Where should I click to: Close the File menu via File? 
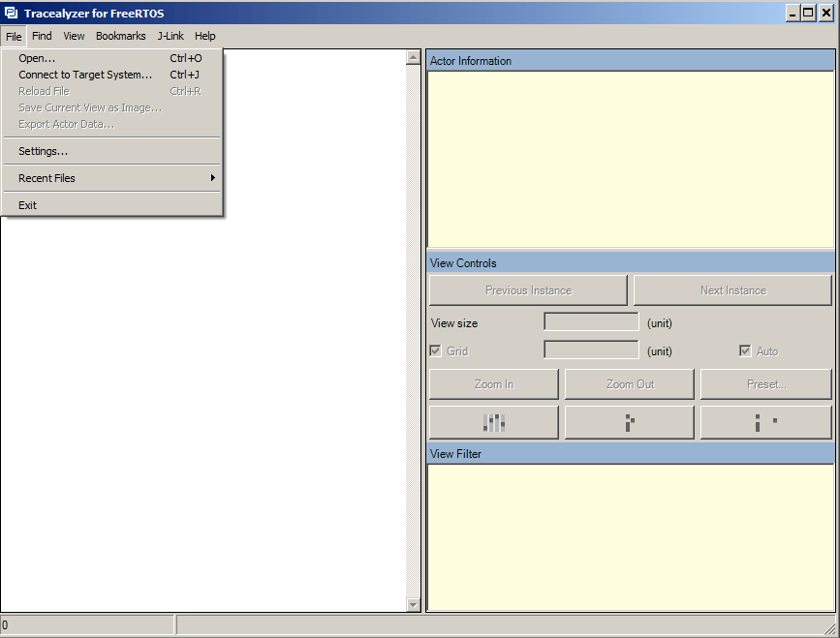[14, 37]
